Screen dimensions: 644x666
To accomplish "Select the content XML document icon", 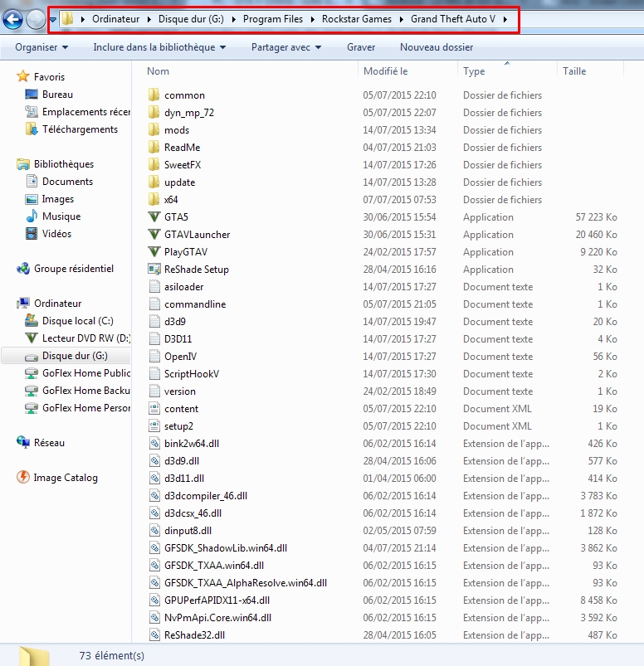I will (154, 409).
